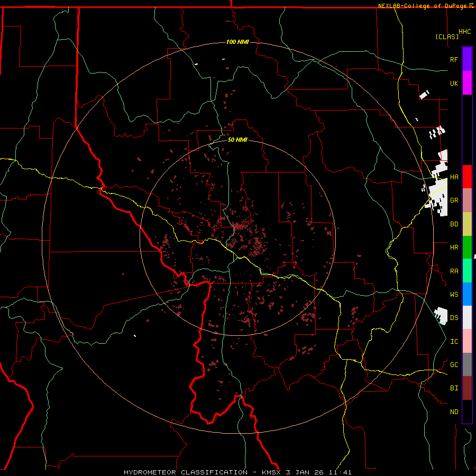Click the blue WS legend color swatch
This screenshot has height=476, width=476.
tap(467, 294)
